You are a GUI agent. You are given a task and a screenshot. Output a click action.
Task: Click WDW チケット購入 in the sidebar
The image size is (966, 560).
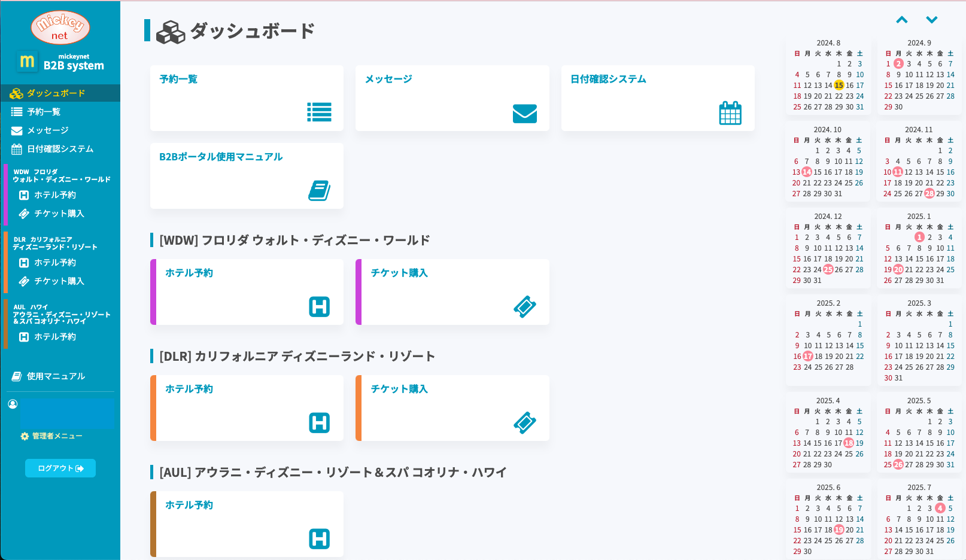click(x=59, y=214)
